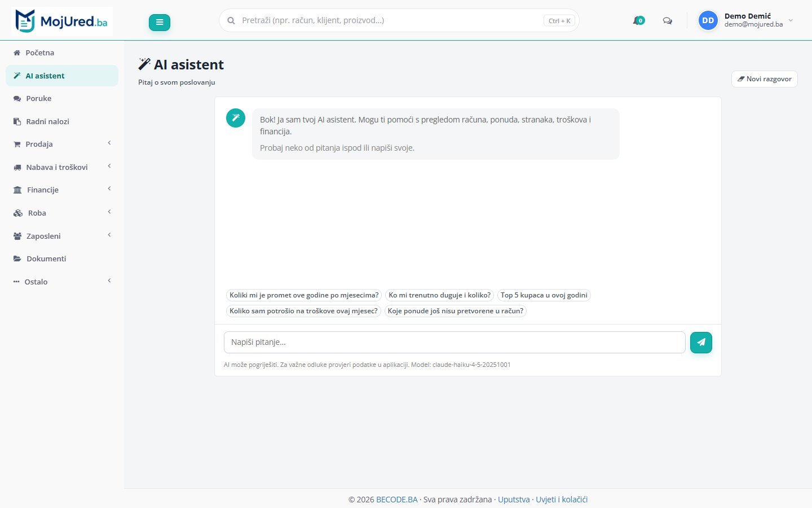The width and height of the screenshot is (812, 508).
Task: Expand the Zaposleni submenu chevron
Action: [109, 235]
